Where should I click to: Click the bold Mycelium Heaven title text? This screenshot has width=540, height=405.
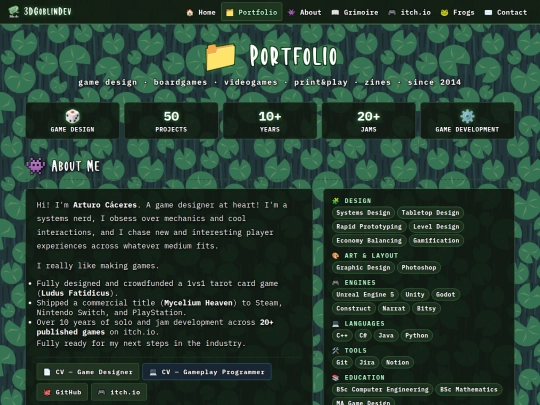coord(198,303)
